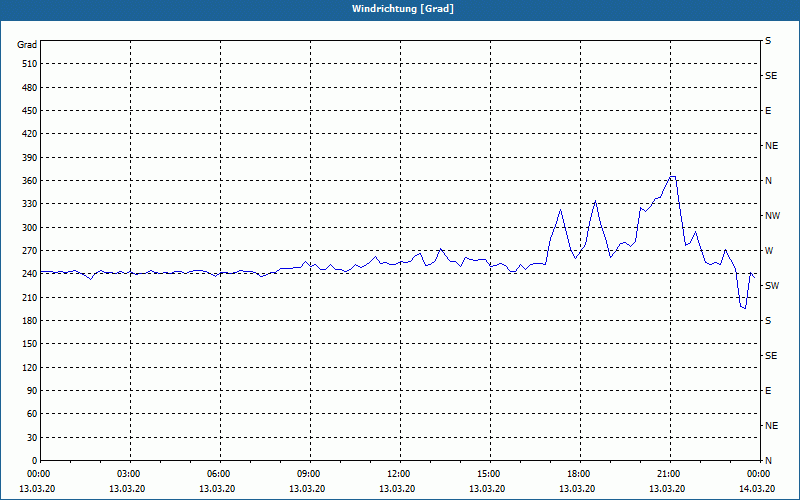The height and width of the screenshot is (500, 800).
Task: Click the Windrichtung [Grad] chart title
Action: click(403, 9)
